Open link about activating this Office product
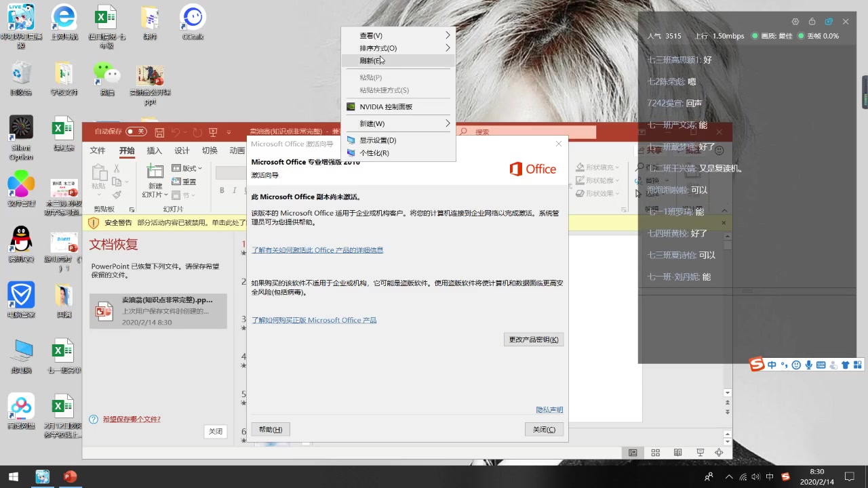Image resolution: width=868 pixels, height=488 pixels. coord(317,250)
